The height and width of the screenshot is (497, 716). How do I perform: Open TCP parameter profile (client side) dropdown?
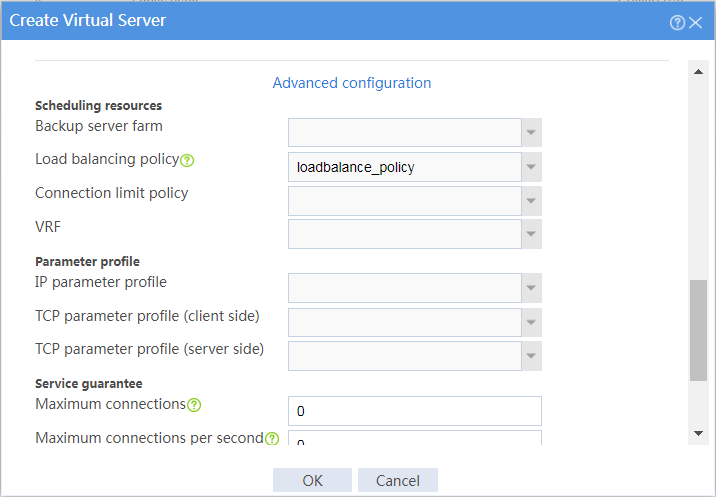[532, 322]
